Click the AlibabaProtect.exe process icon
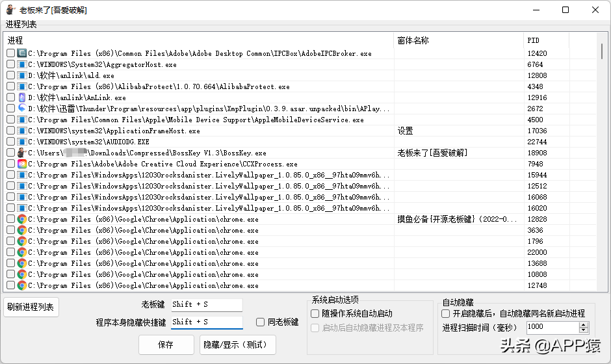 (x=22, y=86)
